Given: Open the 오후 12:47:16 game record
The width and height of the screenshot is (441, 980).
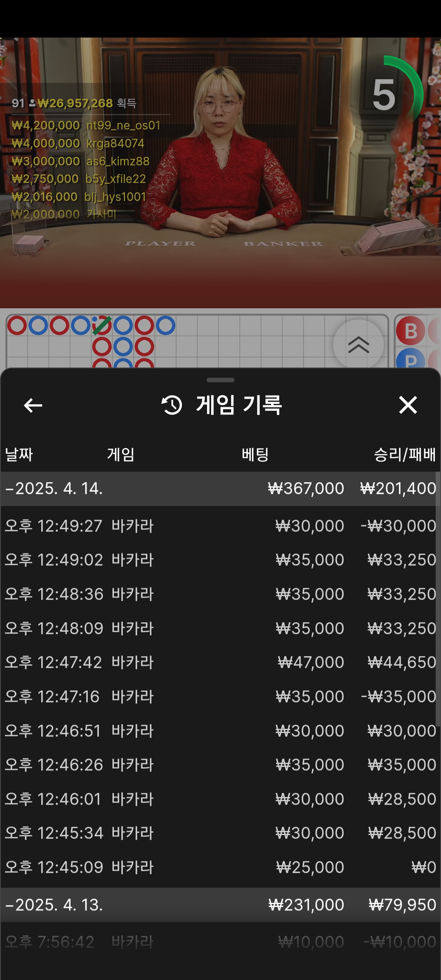Looking at the screenshot, I should click(220, 697).
